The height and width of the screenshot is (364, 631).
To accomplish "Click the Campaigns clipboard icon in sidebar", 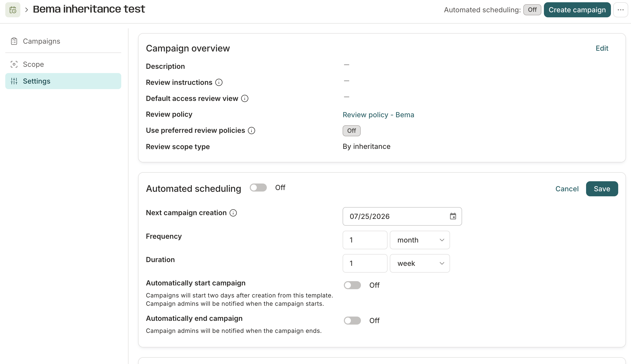I will coord(14,41).
